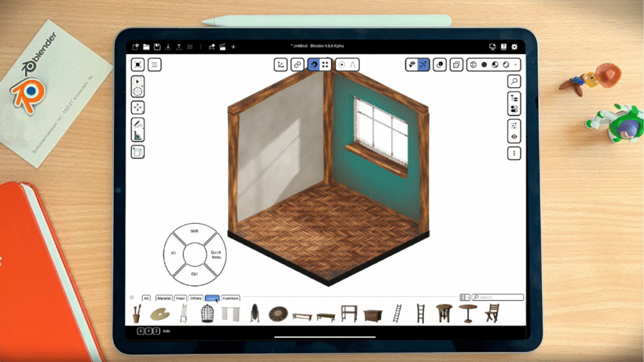Activate the Annotate tool on the left toolbar
The width and height of the screenshot is (644, 362).
(x=137, y=124)
